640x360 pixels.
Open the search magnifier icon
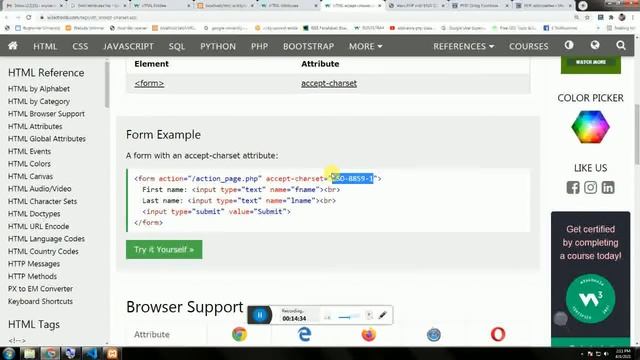[620, 45]
